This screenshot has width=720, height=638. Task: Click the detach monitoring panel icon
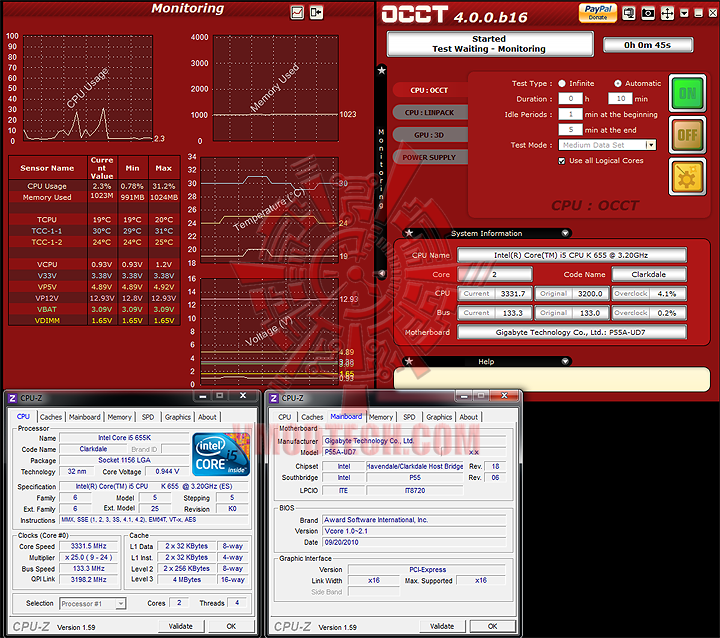coord(316,12)
